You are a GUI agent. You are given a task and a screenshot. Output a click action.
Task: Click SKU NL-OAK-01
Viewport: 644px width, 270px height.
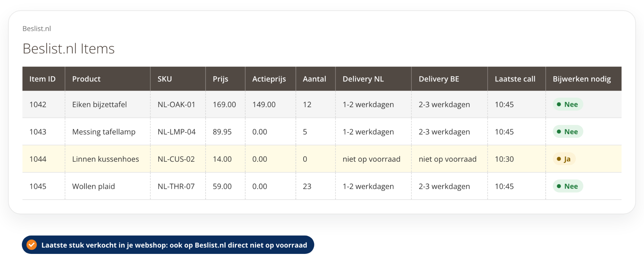pyautogui.click(x=176, y=105)
